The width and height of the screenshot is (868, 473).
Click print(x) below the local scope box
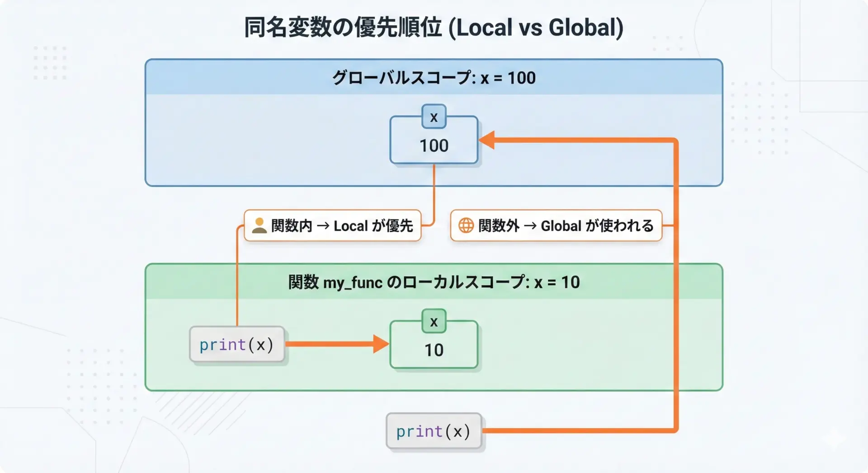click(x=434, y=431)
